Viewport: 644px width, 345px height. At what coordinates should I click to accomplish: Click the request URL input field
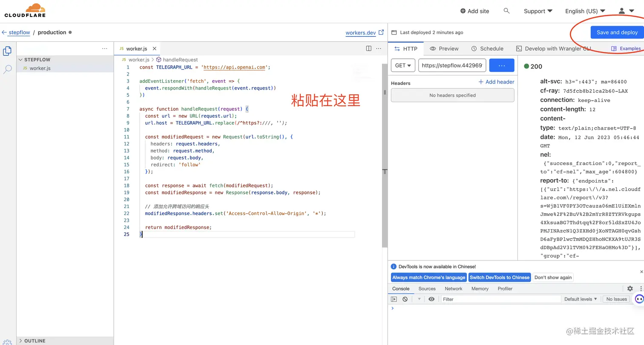[x=452, y=65]
